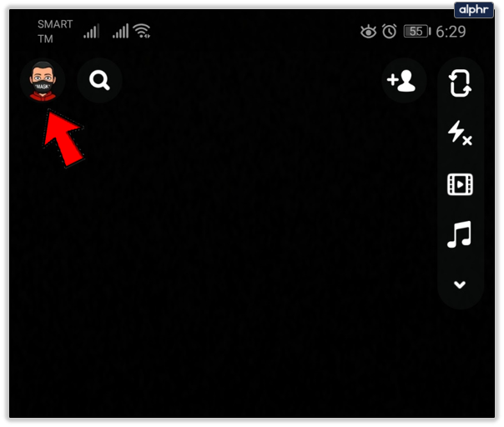Tap the second signal strength bars
Image resolution: width=504 pixels, height=427 pixels.
pos(120,31)
